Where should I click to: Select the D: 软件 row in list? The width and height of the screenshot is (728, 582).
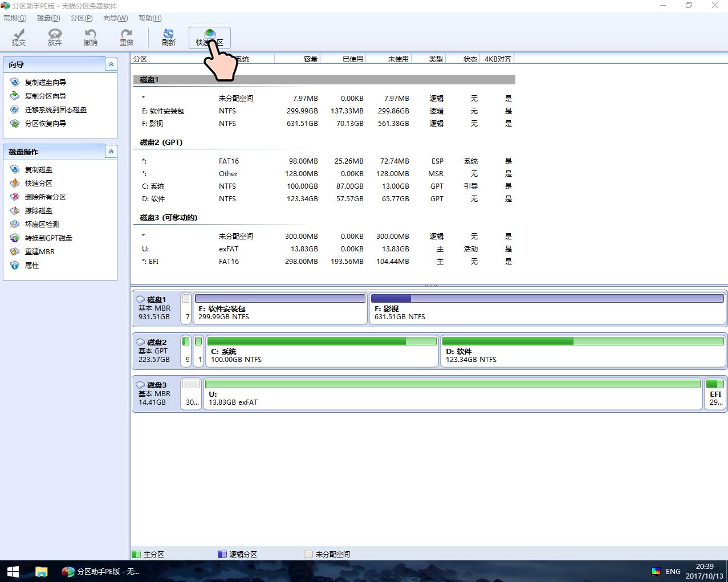click(x=324, y=198)
